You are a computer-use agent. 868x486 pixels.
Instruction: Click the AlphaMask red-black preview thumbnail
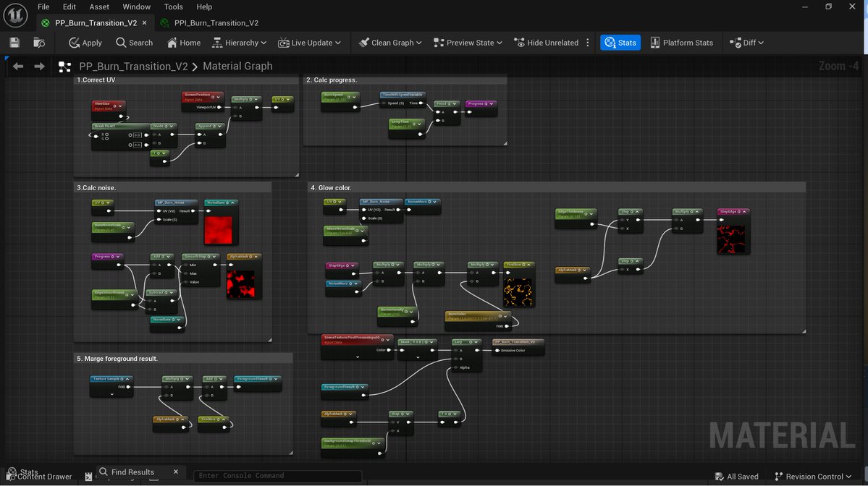tap(241, 284)
